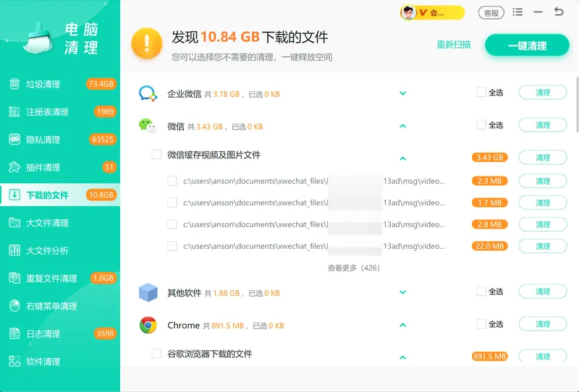Screen dimensions: 579x392
Task: Click the 插件清理 puzzle piece icon
Action: [x=14, y=167]
